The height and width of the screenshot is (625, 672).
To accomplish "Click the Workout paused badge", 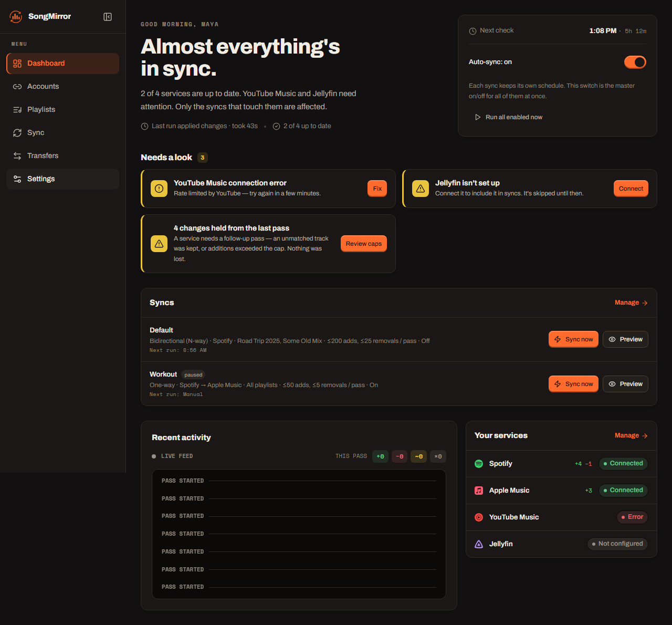I will [x=193, y=375].
